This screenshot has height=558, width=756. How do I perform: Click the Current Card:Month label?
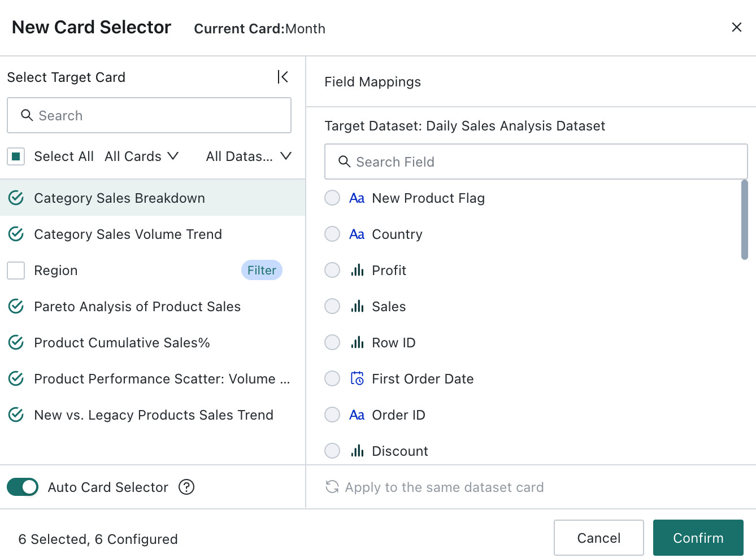[260, 29]
